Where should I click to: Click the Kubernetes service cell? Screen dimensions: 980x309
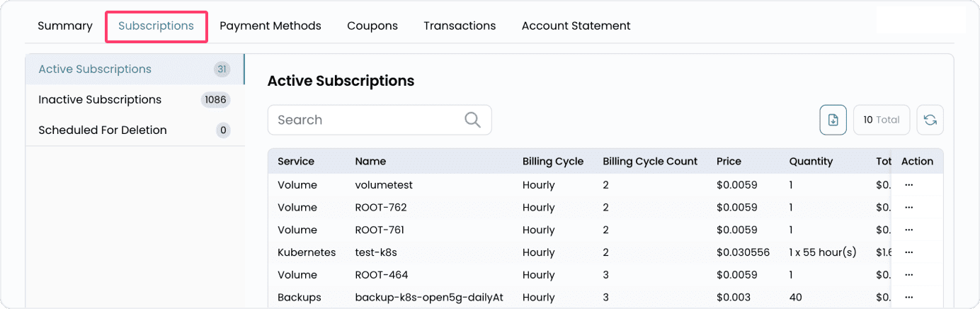[307, 252]
